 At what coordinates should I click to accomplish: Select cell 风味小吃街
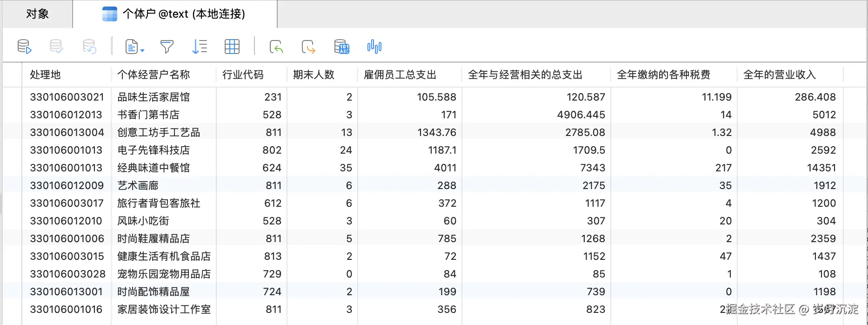143,221
